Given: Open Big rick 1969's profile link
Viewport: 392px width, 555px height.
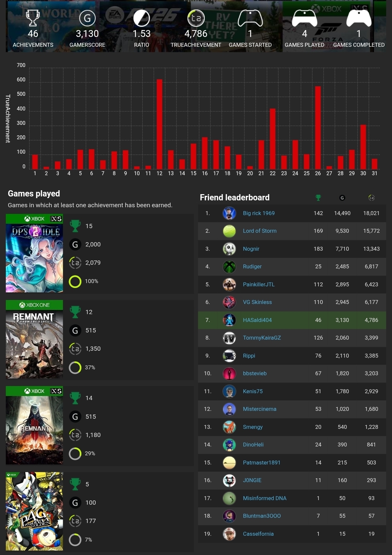Looking at the screenshot, I should [259, 213].
